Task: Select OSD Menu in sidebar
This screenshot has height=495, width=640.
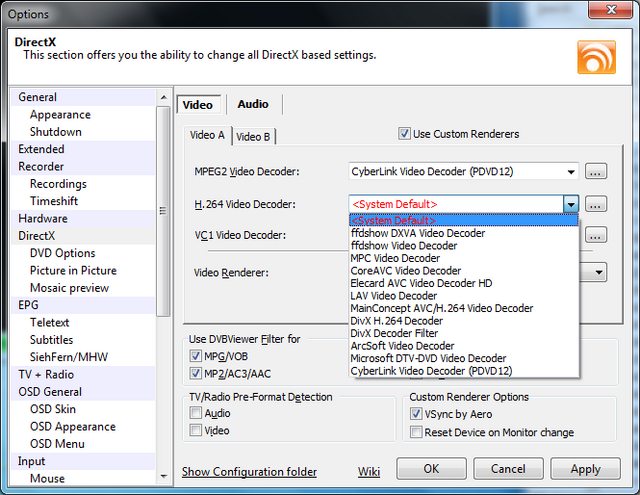Action: pos(83,444)
